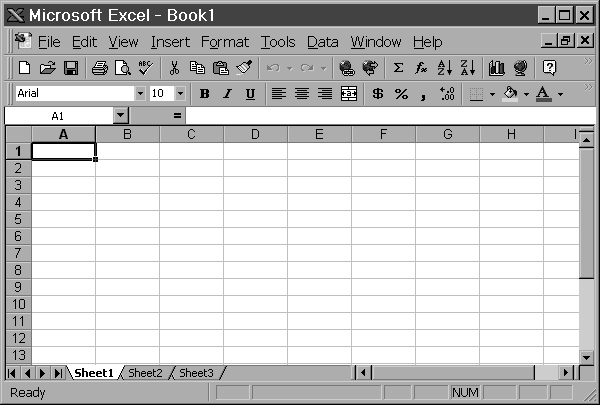
Task: Apply Font Color letter A
Action: [x=544, y=94]
